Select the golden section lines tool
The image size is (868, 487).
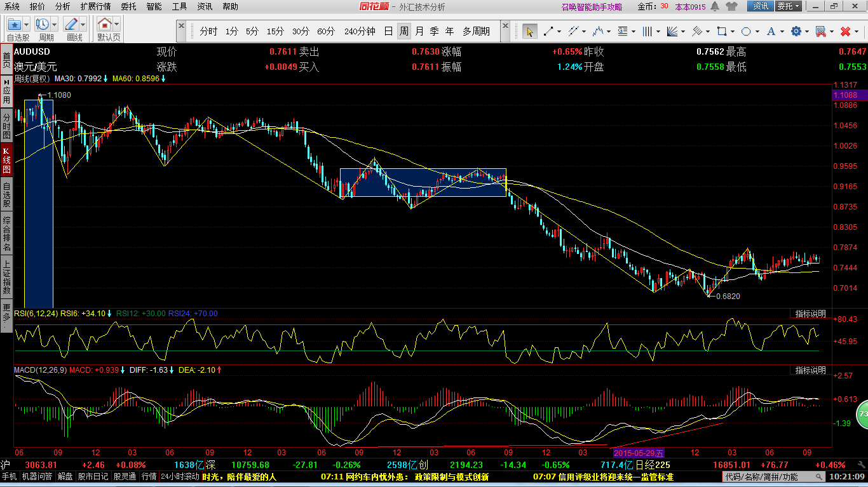(x=622, y=31)
